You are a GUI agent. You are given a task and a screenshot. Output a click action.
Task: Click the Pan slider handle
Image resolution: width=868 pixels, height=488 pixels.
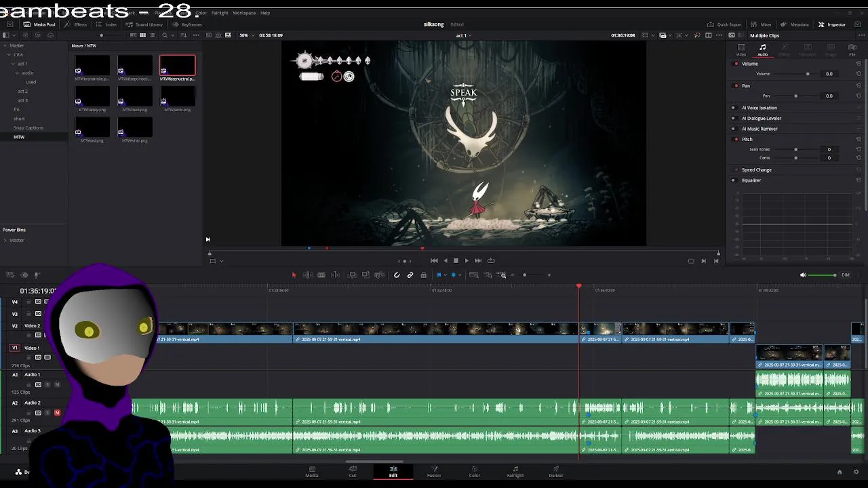795,96
